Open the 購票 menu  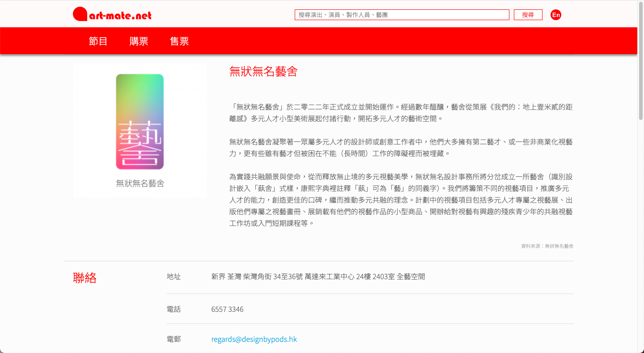coord(139,41)
